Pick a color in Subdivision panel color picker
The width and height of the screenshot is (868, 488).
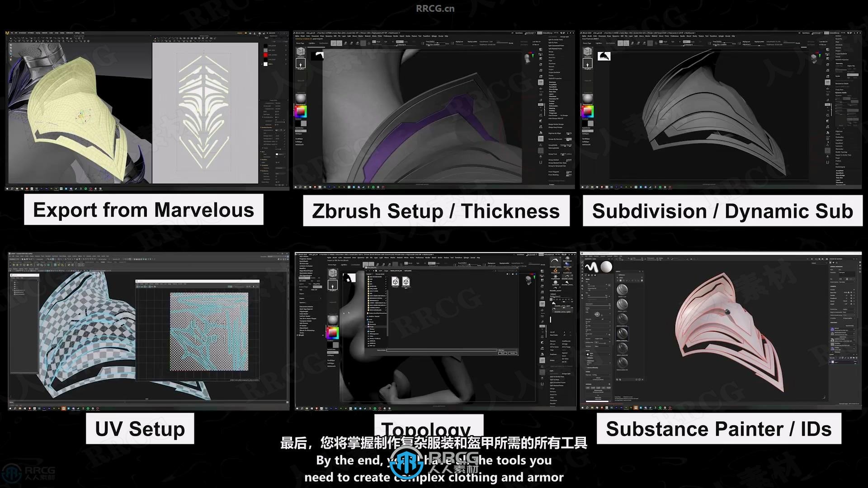[x=588, y=111]
